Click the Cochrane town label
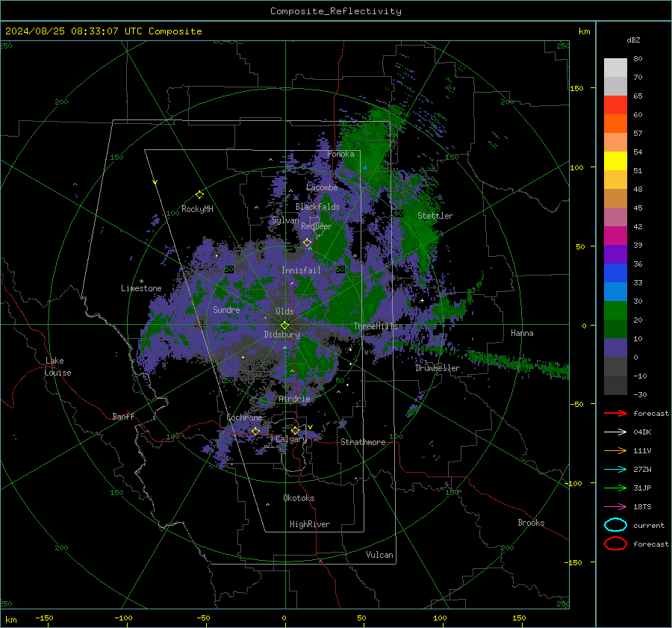This screenshot has width=672, height=628. pyautogui.click(x=244, y=417)
